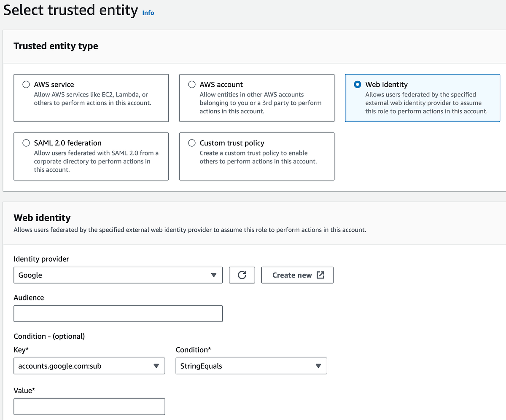Choose the Web identity radio button

pyautogui.click(x=358, y=84)
